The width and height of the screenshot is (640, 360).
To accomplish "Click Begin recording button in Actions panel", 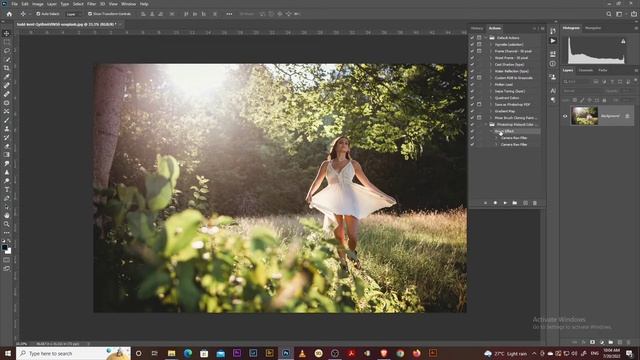I will pyautogui.click(x=495, y=203).
